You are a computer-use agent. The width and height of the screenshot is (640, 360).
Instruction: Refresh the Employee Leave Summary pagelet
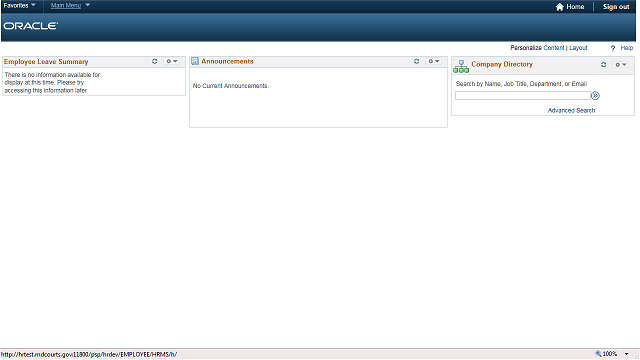coord(155,61)
